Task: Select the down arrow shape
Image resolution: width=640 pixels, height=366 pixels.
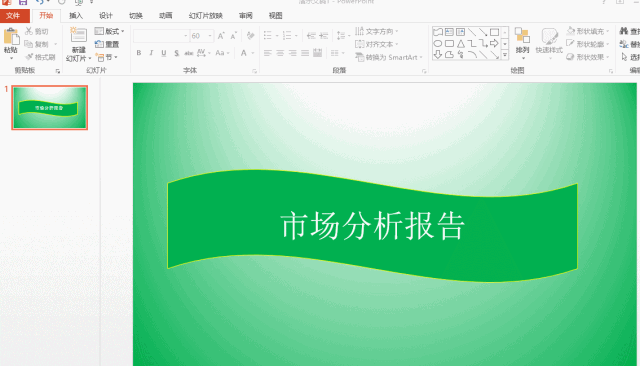Action: tap(438, 54)
